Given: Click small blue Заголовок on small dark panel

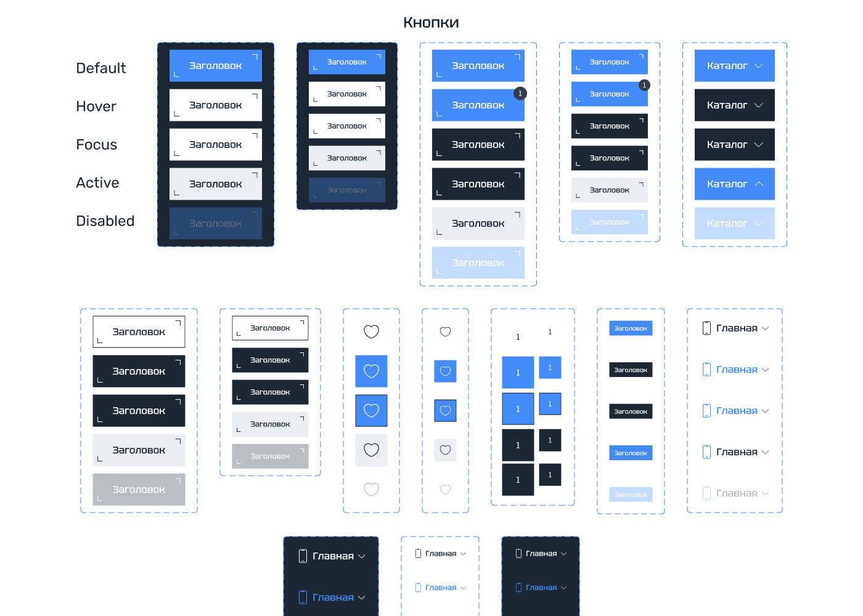Looking at the screenshot, I should pos(347,62).
